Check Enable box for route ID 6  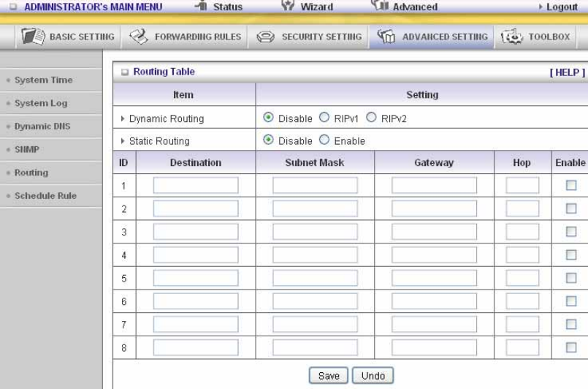(571, 301)
